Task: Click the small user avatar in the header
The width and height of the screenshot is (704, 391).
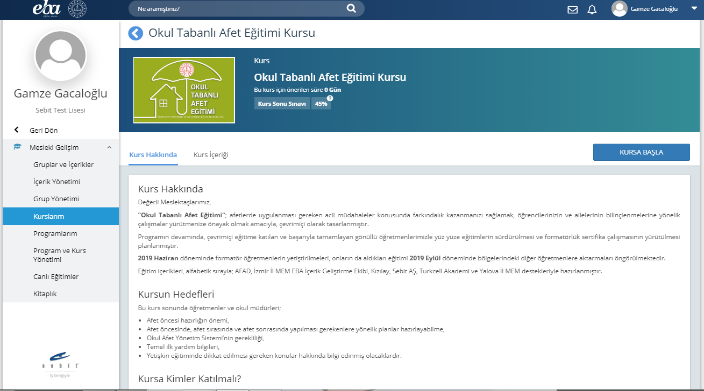Action: (x=619, y=9)
